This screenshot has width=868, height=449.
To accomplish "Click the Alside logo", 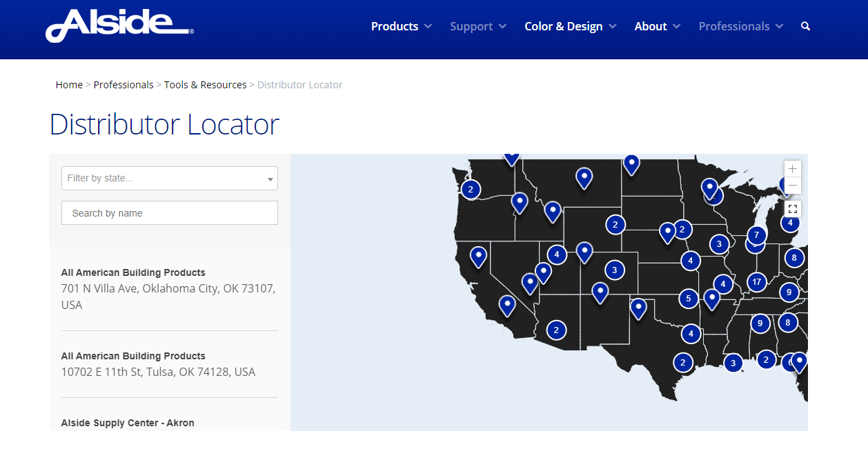I will tap(118, 27).
